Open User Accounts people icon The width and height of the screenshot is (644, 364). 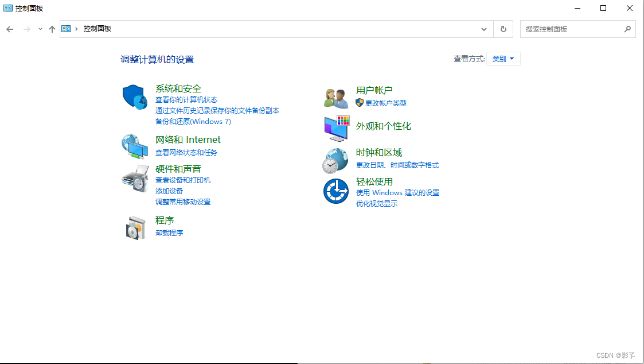337,98
